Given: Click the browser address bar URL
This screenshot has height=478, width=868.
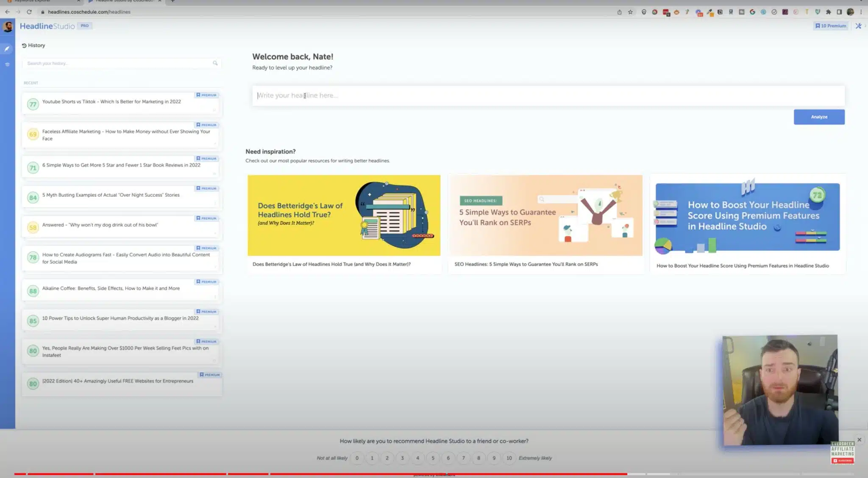Looking at the screenshot, I should pos(89,12).
